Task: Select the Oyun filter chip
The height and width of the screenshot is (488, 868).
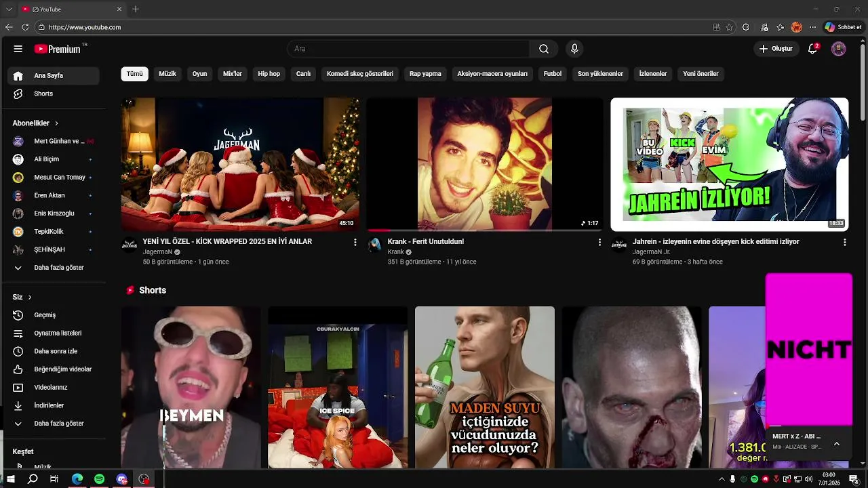Action: click(199, 74)
